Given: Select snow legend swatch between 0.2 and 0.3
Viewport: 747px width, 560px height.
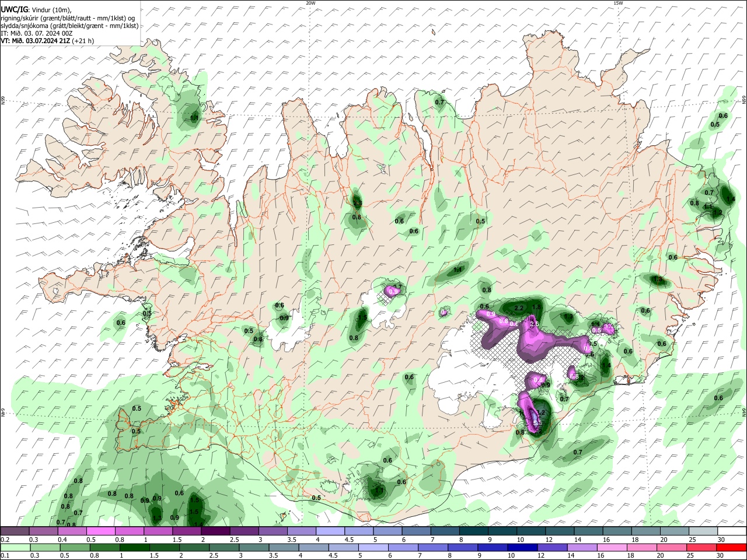Looking at the screenshot, I should pos(15,531).
